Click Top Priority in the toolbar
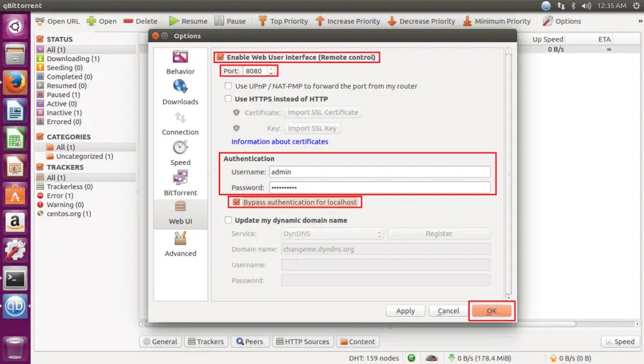644x364 pixels. [x=283, y=21]
